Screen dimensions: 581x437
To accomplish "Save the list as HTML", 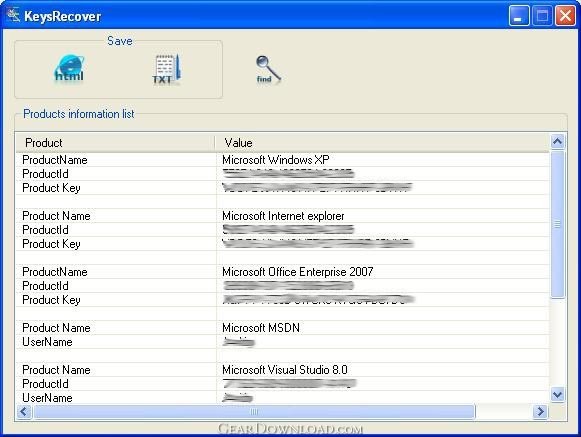I will pos(69,69).
